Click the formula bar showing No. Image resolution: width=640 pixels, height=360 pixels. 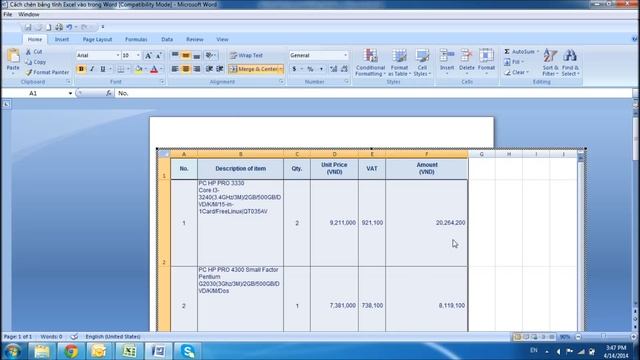point(373,93)
